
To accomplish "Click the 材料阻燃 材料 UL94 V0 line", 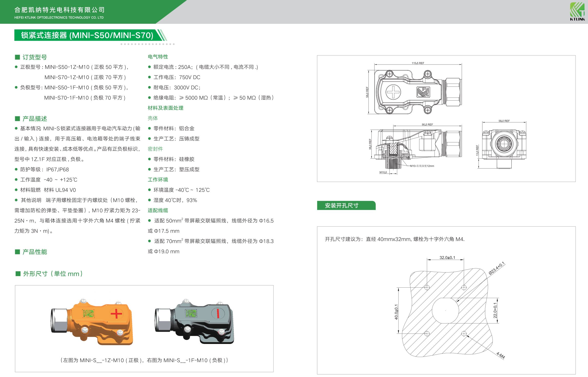I will point(48,190).
